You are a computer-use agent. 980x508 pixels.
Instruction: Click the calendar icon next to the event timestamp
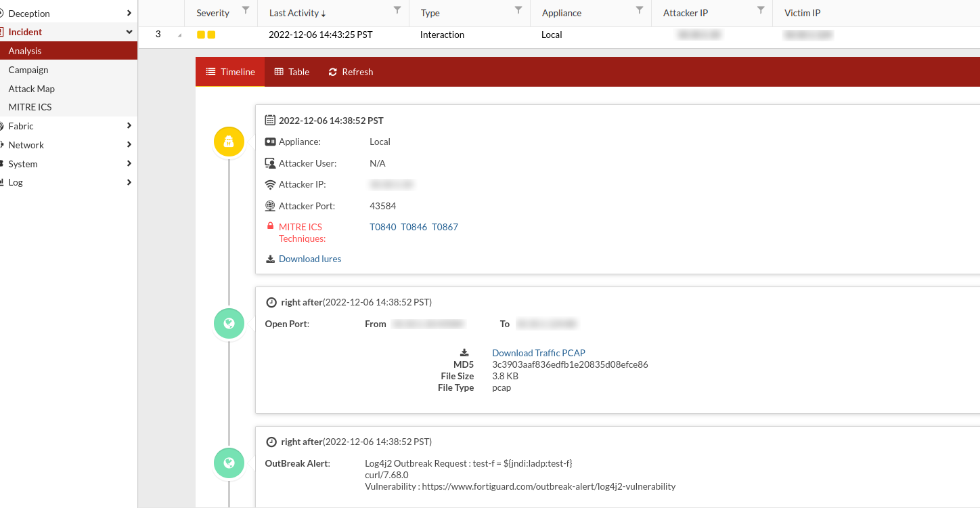[x=269, y=120]
